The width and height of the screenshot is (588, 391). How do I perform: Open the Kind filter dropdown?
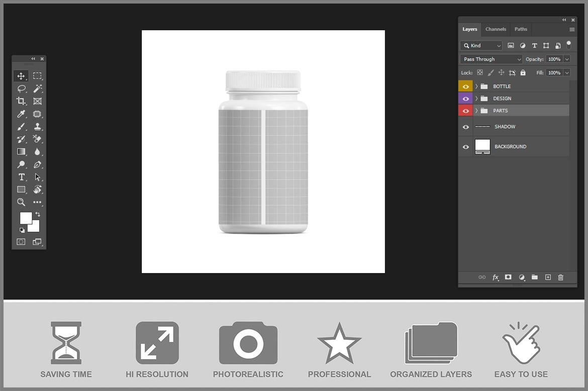click(481, 46)
